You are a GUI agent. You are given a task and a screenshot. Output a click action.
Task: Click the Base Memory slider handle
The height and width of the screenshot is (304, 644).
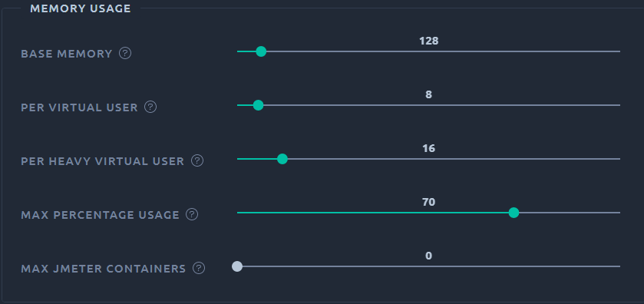(x=261, y=51)
